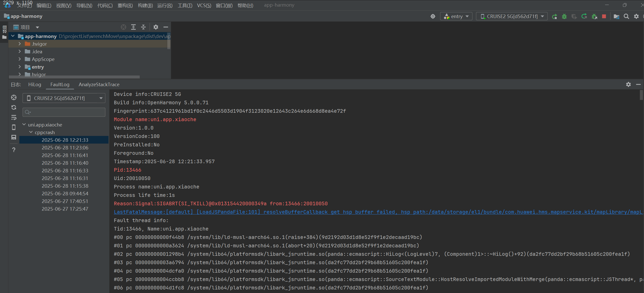Click collapse all icon in project panel

pos(143,27)
